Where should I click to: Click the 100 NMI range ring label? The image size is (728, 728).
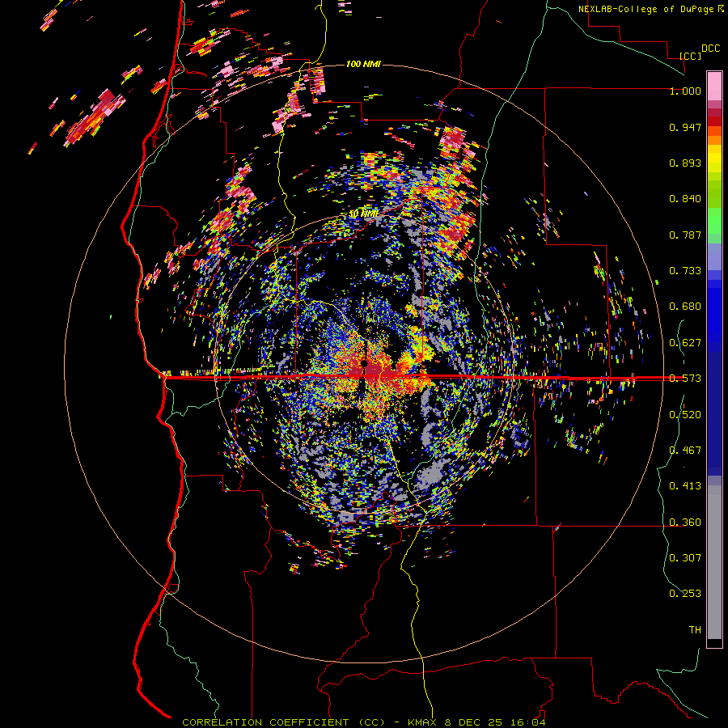click(x=363, y=64)
